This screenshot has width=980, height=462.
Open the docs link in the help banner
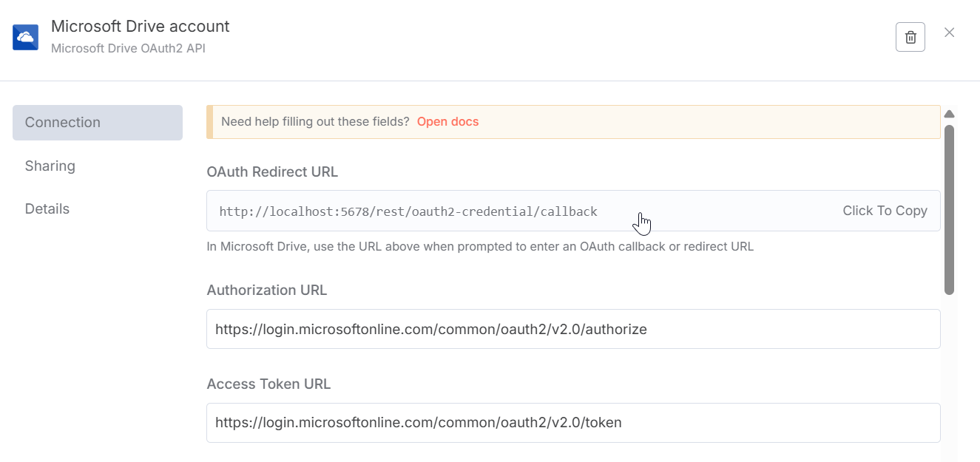tap(447, 122)
